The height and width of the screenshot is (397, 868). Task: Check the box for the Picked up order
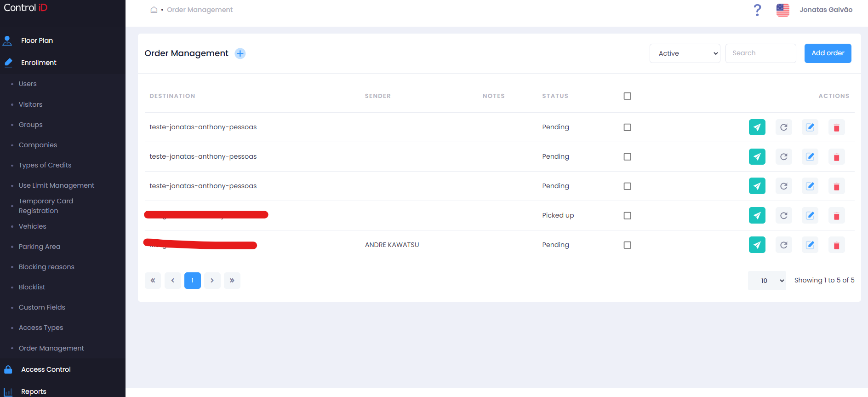627,216
